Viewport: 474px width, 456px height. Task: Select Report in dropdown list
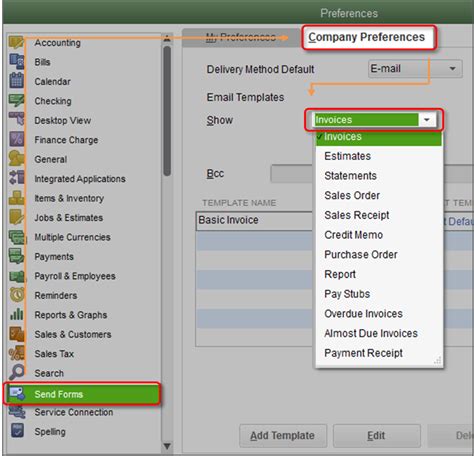[379, 274]
